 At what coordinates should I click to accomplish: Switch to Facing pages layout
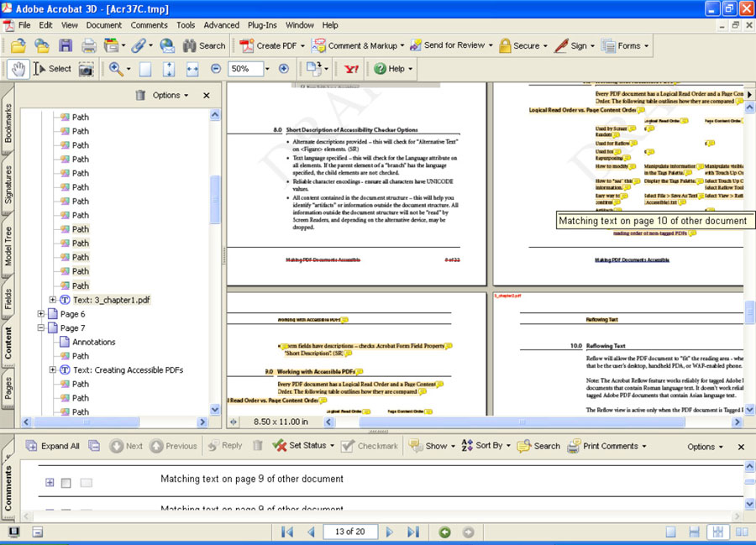(x=742, y=532)
